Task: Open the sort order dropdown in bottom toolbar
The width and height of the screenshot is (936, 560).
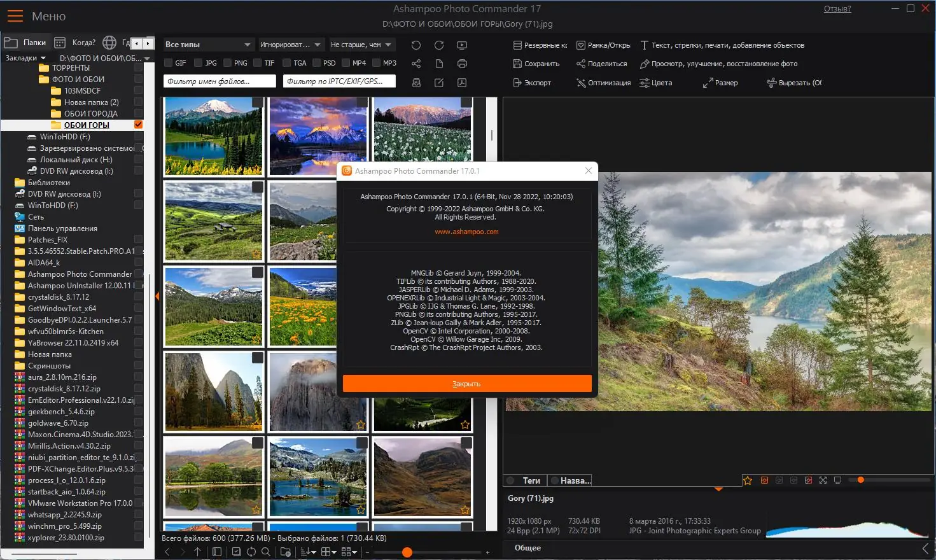Action: (x=308, y=552)
